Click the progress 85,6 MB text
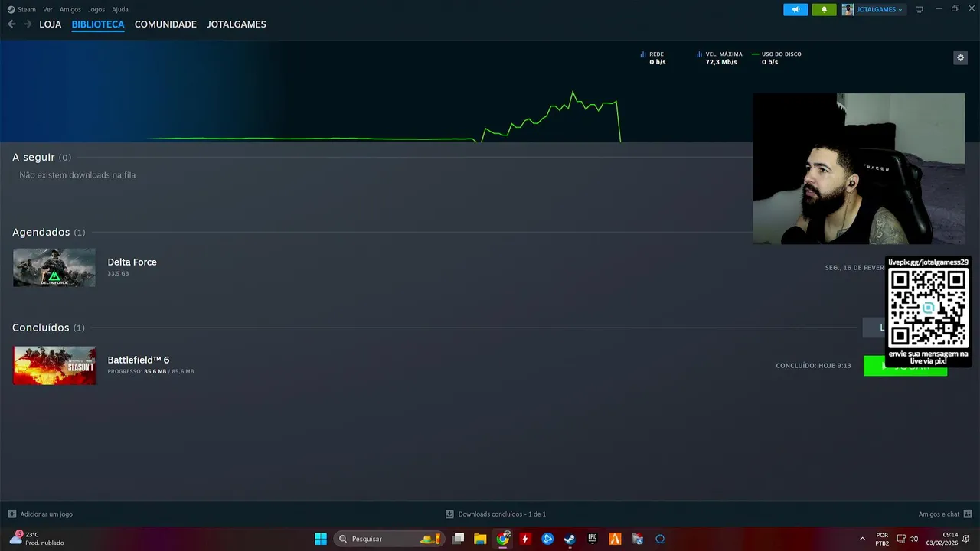980x551 pixels. click(151, 372)
